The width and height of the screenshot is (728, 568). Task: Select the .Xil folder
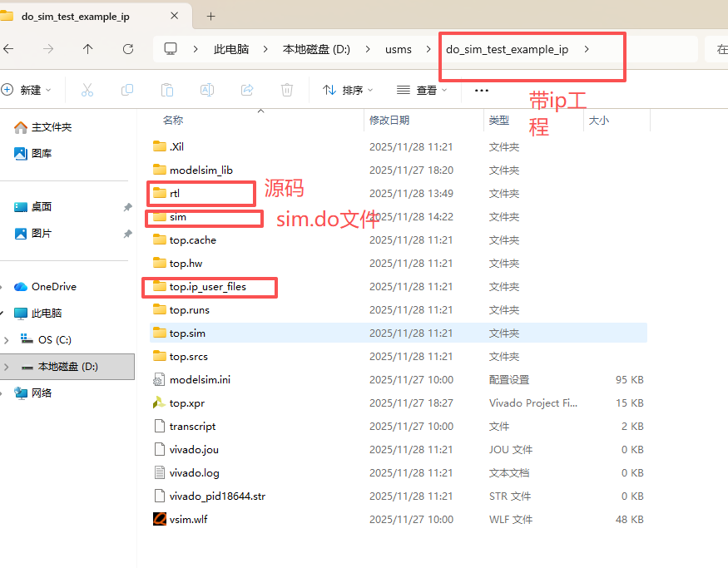(x=399, y=146)
